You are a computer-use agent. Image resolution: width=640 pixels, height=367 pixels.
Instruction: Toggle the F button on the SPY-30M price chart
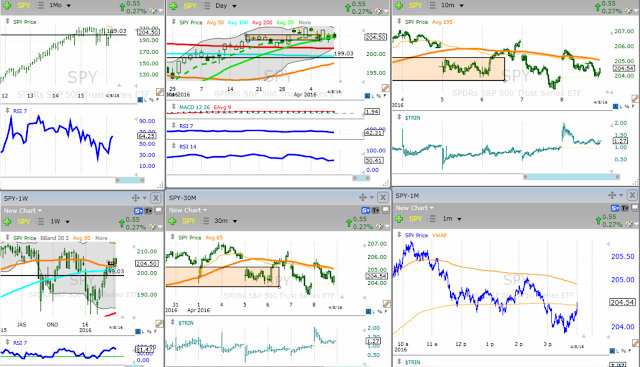click(385, 311)
